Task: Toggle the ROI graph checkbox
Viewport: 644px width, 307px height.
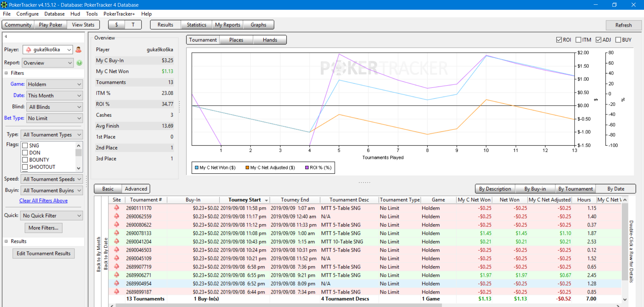Action: [559, 40]
